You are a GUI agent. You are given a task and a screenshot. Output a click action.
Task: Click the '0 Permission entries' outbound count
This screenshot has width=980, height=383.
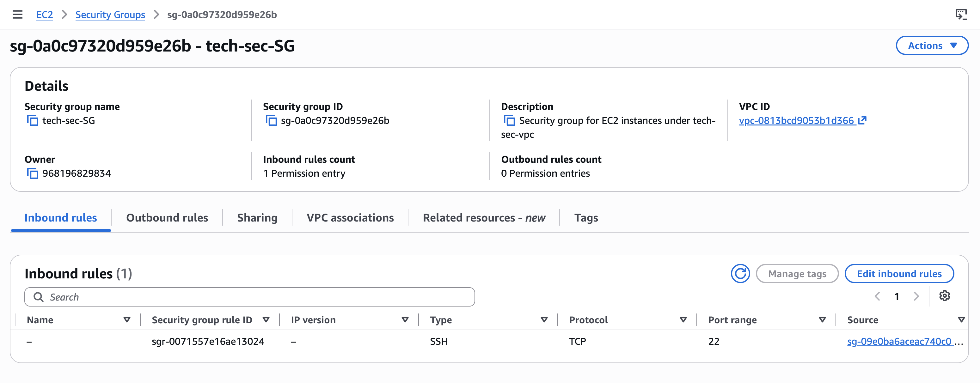tap(545, 173)
